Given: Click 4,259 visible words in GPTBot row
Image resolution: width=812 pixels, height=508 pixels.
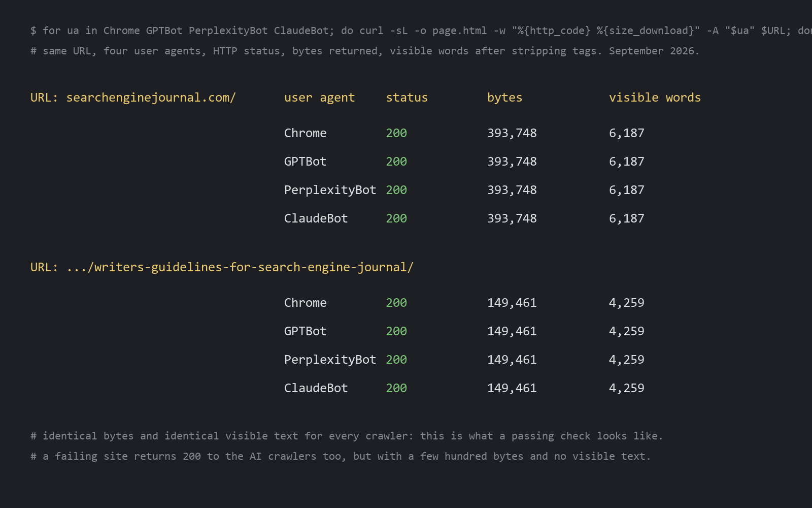Looking at the screenshot, I should click(x=627, y=331).
